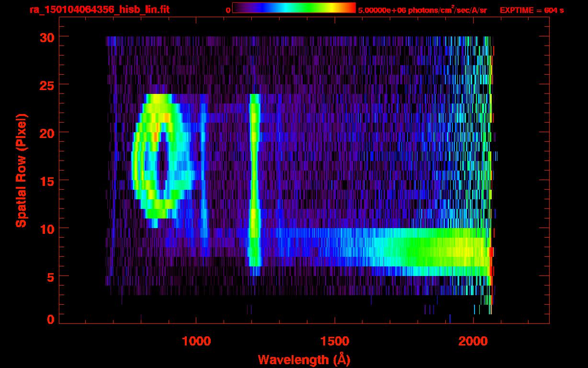Click the 1500 wavelength tick label

335,341
